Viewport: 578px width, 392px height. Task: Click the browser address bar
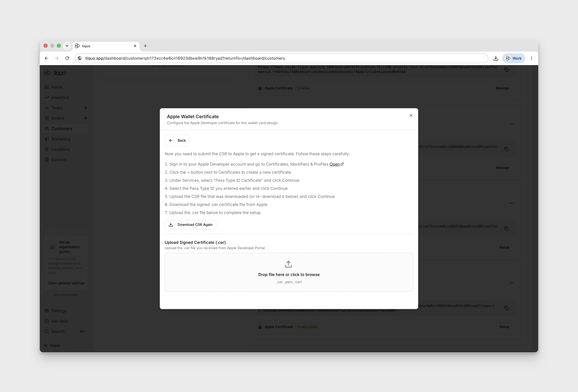pos(281,58)
